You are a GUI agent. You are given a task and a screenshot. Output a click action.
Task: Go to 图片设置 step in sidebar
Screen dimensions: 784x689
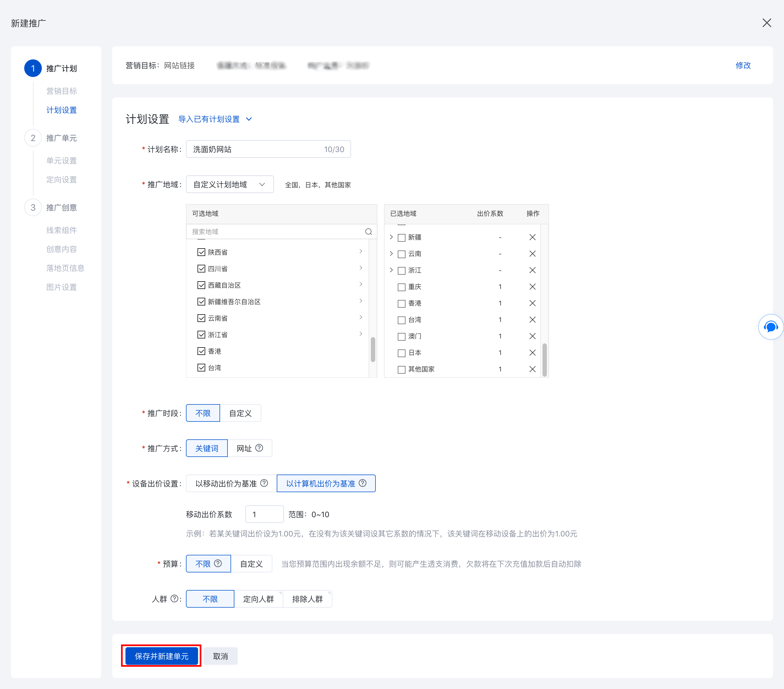tap(61, 287)
